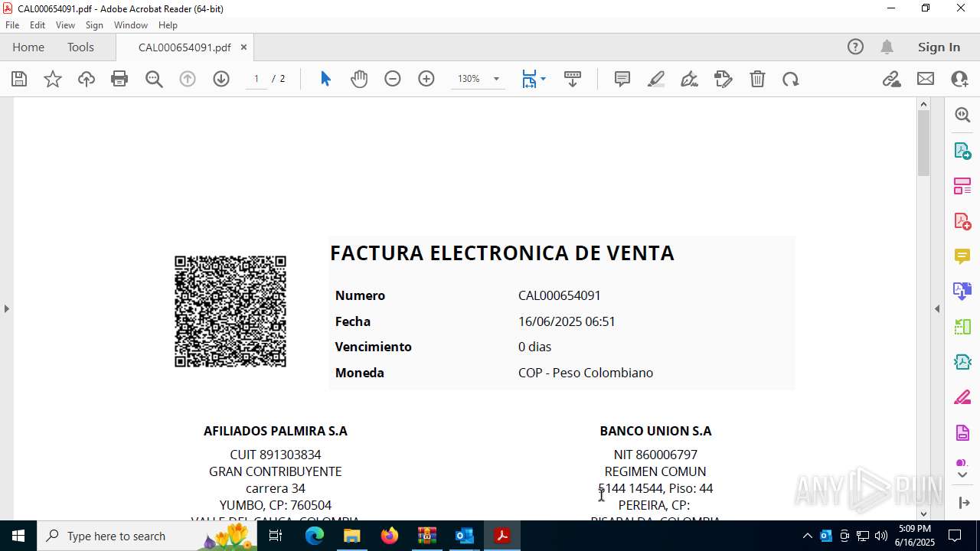This screenshot has height=551, width=980.
Task: Click the invoice QR code image
Action: click(230, 311)
